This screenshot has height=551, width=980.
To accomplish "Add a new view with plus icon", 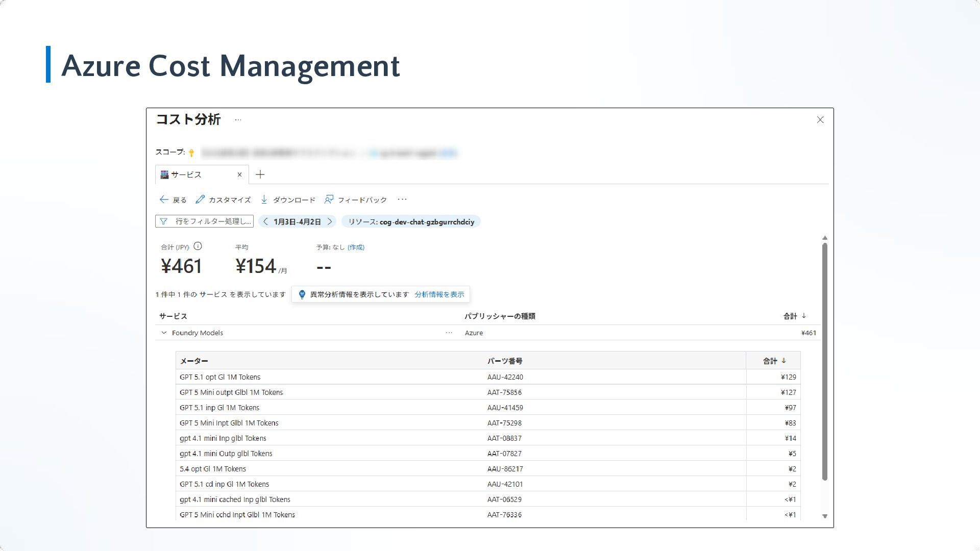I will click(x=260, y=174).
